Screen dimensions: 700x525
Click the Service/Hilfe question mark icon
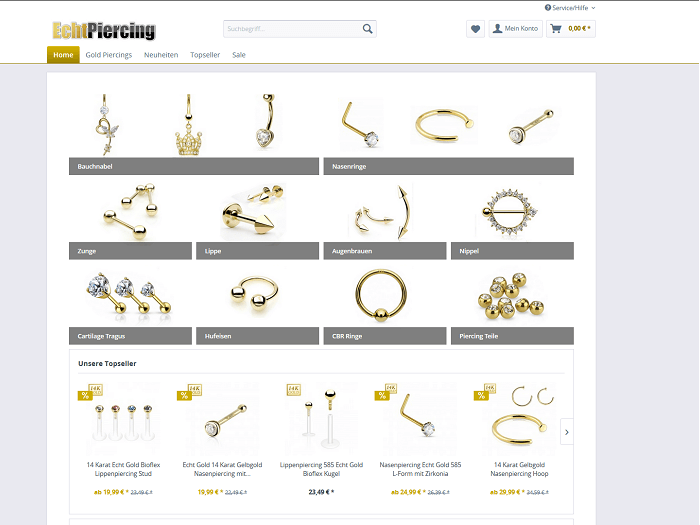[x=548, y=8]
